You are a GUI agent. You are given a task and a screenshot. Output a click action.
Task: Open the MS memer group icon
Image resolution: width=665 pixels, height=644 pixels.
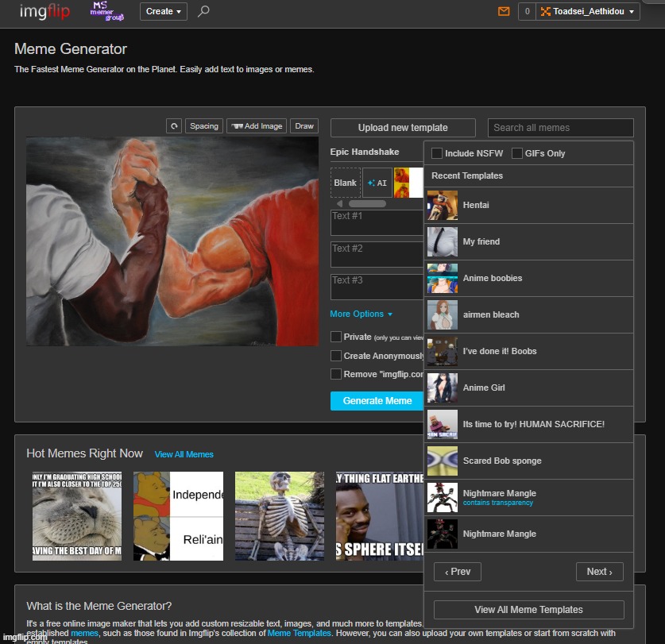coord(107,11)
